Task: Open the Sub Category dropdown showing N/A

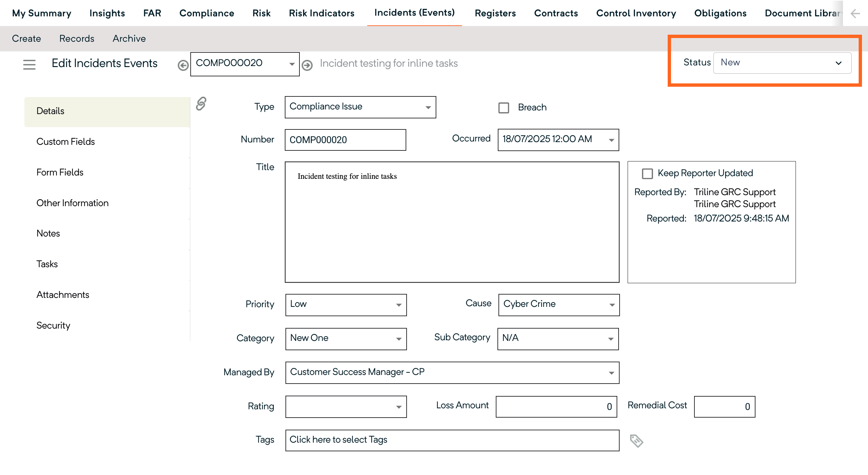Action: 558,339
